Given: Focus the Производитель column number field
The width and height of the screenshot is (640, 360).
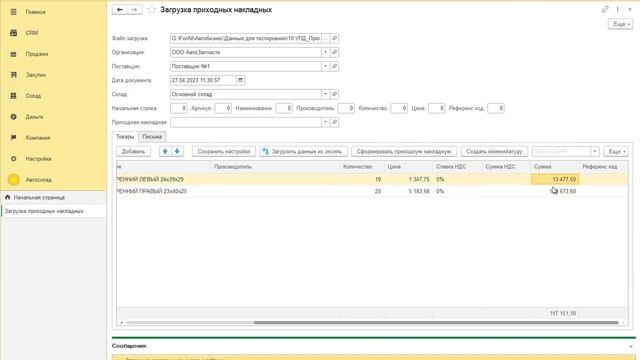Looking at the screenshot, I should point(346,108).
